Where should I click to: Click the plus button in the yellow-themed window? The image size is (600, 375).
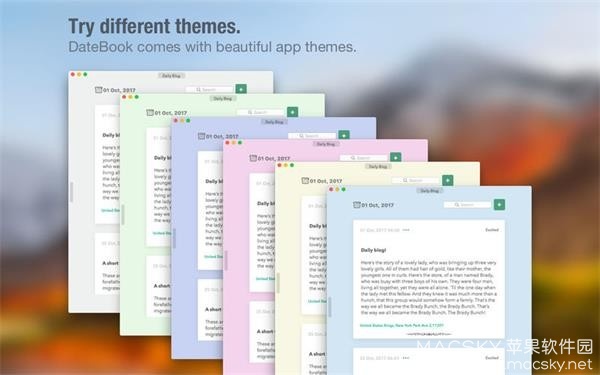[x=448, y=180]
